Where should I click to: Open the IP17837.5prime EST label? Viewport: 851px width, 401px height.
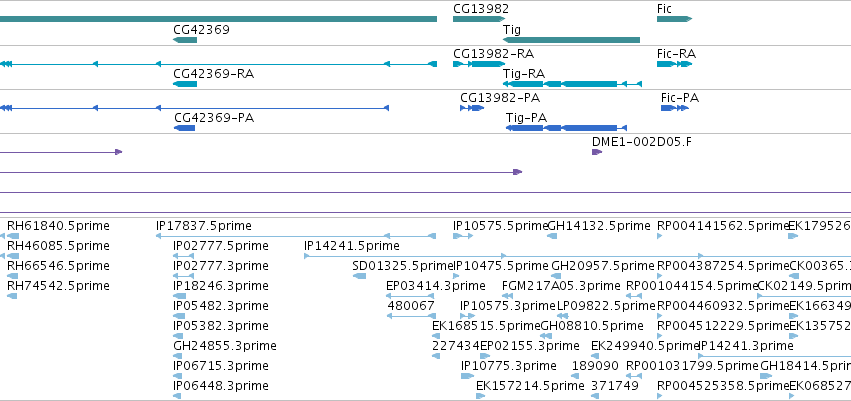pos(204,226)
